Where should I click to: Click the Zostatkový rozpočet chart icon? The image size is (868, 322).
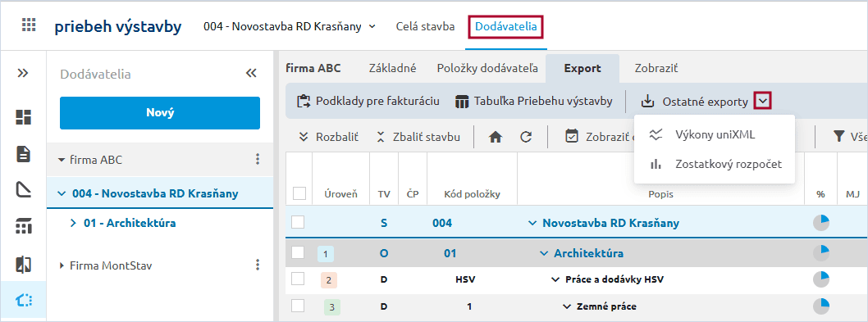click(656, 165)
